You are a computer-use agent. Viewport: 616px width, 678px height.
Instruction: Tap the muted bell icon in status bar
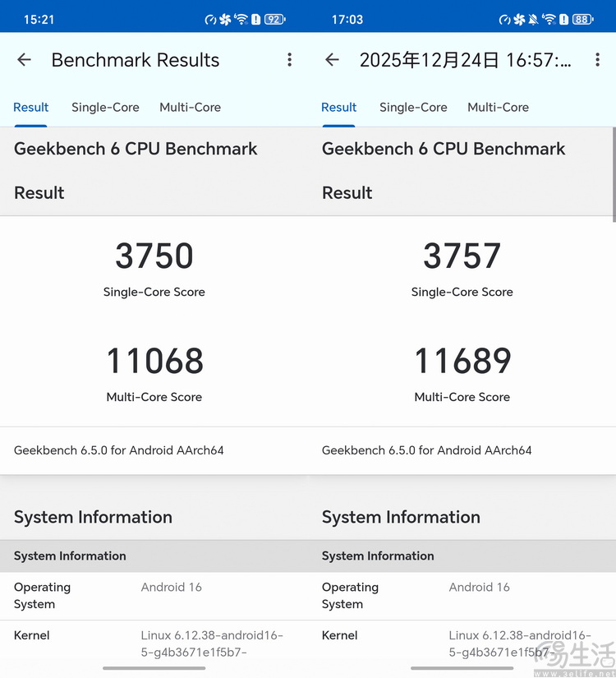534,19
